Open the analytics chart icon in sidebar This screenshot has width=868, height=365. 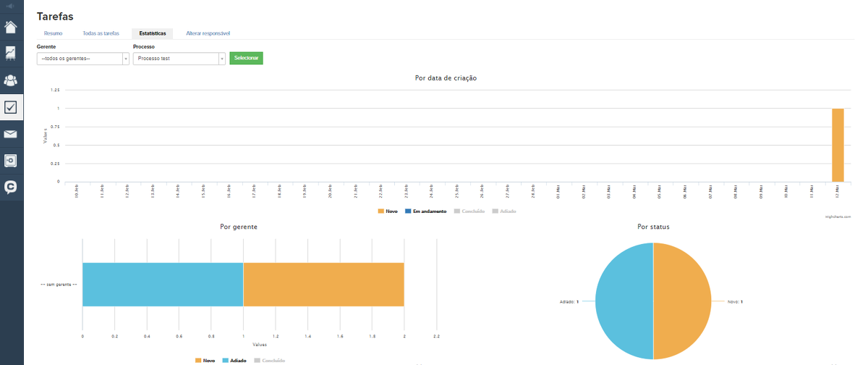pyautogui.click(x=11, y=54)
